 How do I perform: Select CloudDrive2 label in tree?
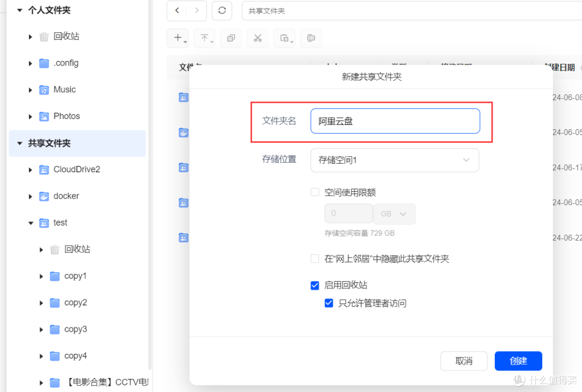pos(77,170)
